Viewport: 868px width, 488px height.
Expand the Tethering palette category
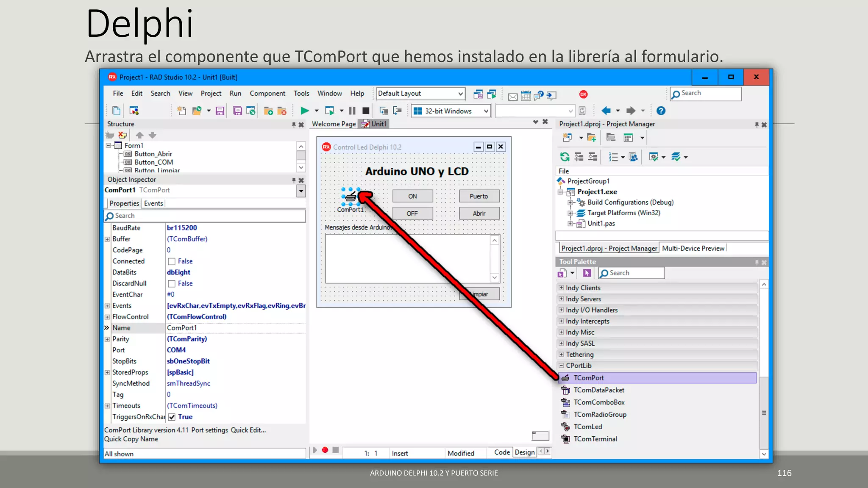(561, 354)
